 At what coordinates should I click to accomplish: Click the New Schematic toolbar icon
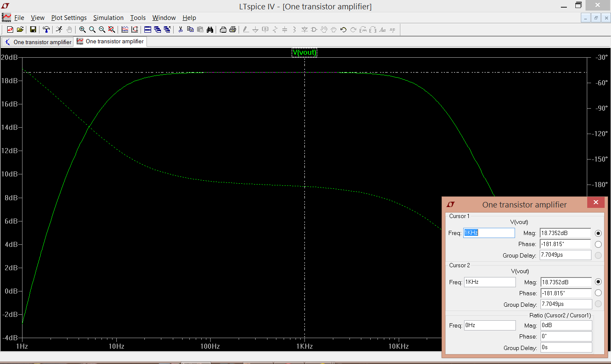(10, 29)
